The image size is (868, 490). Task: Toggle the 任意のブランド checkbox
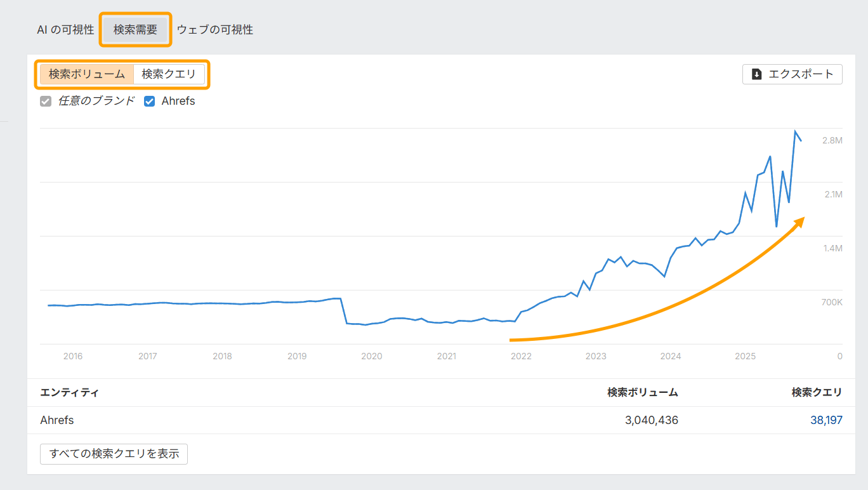(46, 101)
